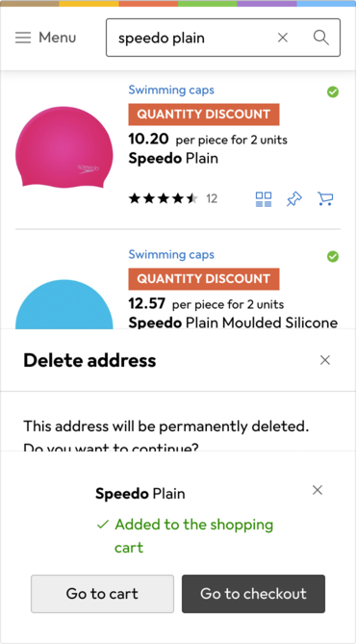Open the hamburger Menu icon
This screenshot has height=644, width=356.
23,38
